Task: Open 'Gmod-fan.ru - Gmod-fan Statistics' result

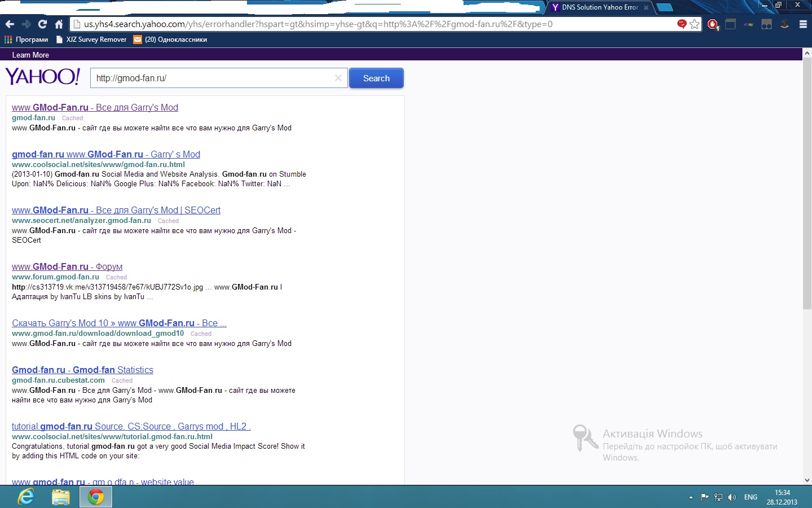Action: click(82, 370)
